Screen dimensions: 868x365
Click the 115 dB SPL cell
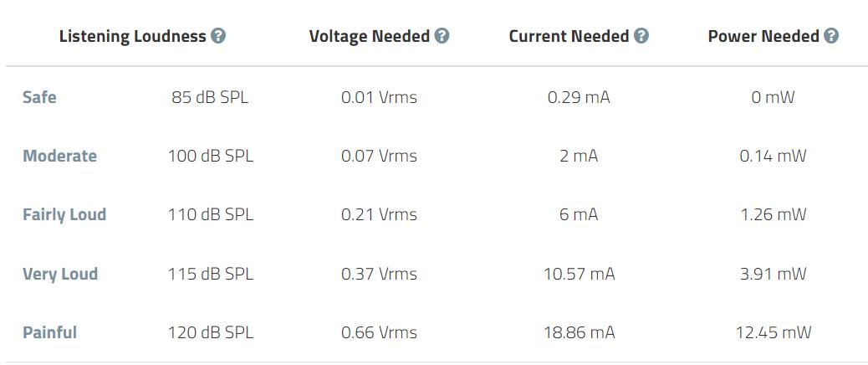210,274
